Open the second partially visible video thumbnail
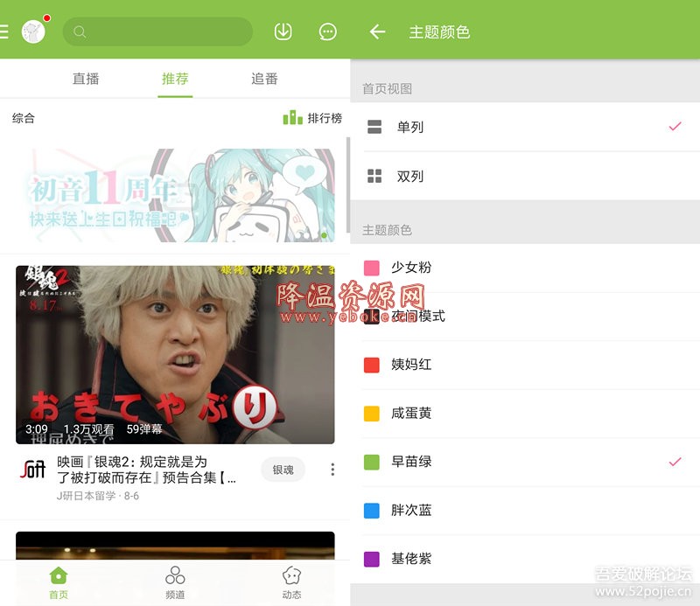This screenshot has width=700, height=606. 175,546
